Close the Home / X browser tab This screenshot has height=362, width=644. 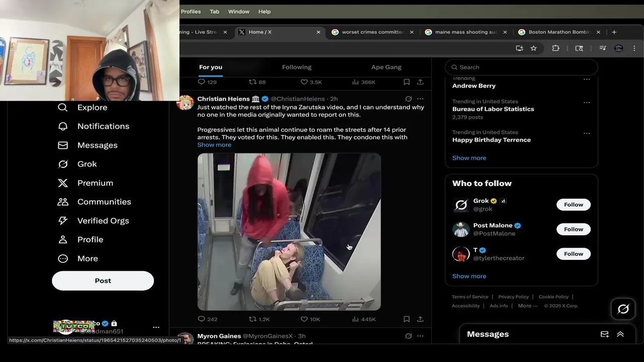[x=318, y=32]
